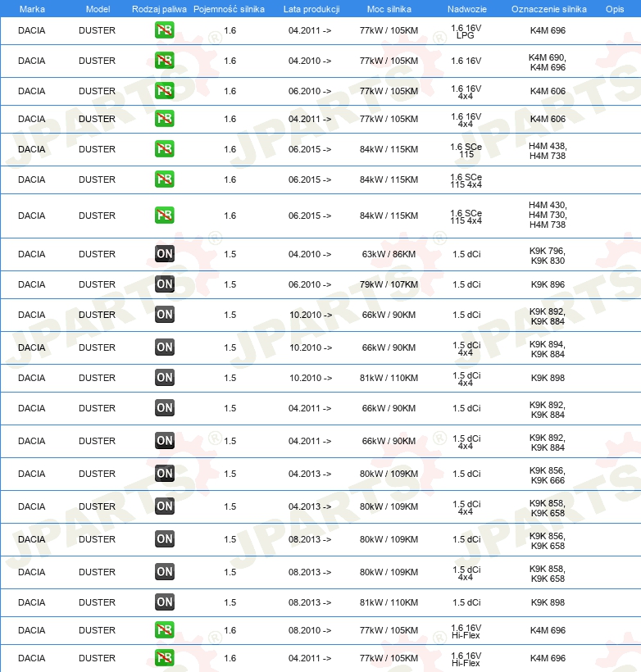Select the '04.2010 ->' date in the K4M 690 row
Image resolution: width=641 pixels, height=672 pixels.
tap(310, 61)
